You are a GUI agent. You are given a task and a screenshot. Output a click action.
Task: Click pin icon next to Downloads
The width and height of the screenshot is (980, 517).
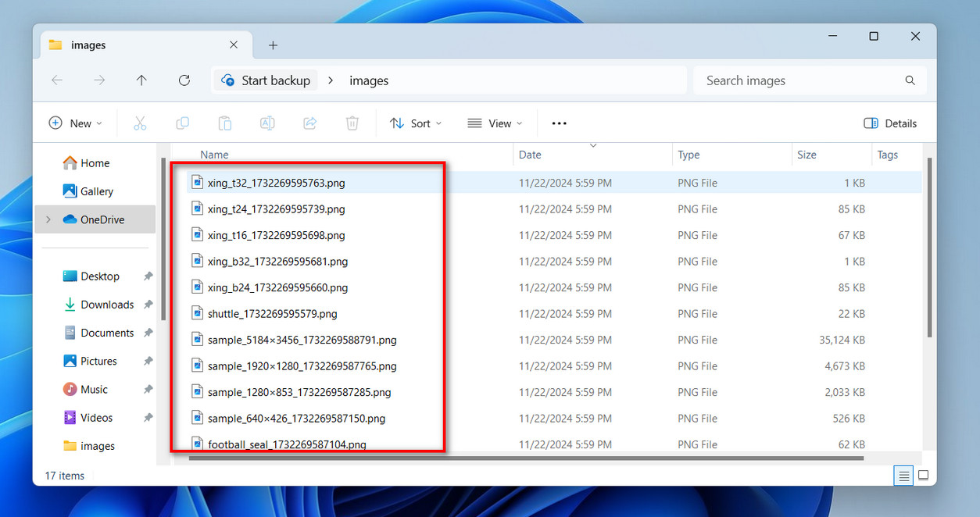tap(148, 305)
